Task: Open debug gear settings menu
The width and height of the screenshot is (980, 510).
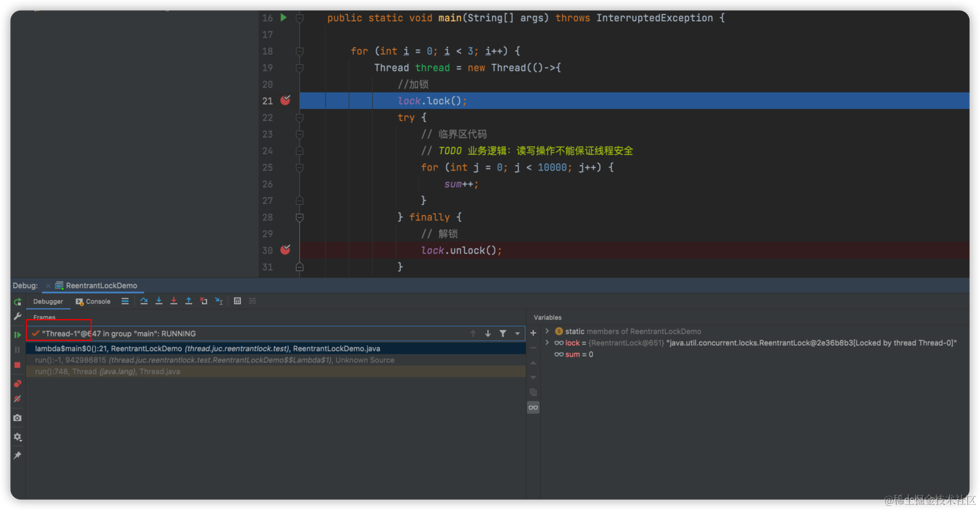Action: click(x=17, y=437)
